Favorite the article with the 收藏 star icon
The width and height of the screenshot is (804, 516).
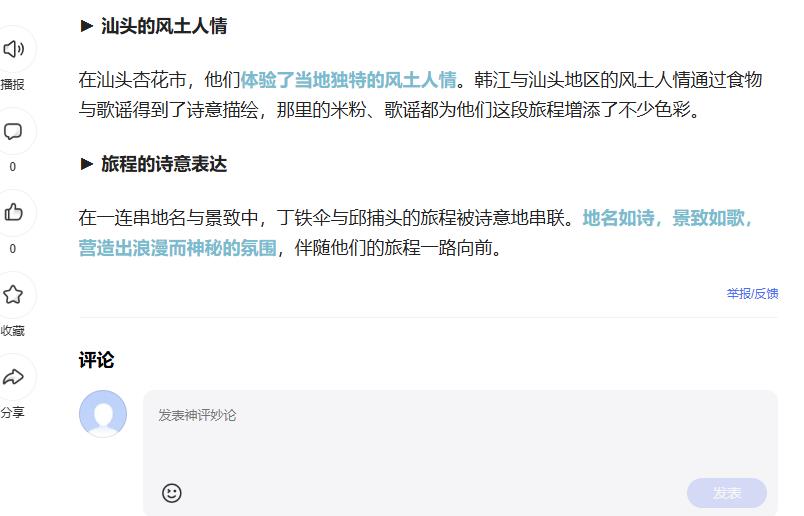(x=13, y=295)
